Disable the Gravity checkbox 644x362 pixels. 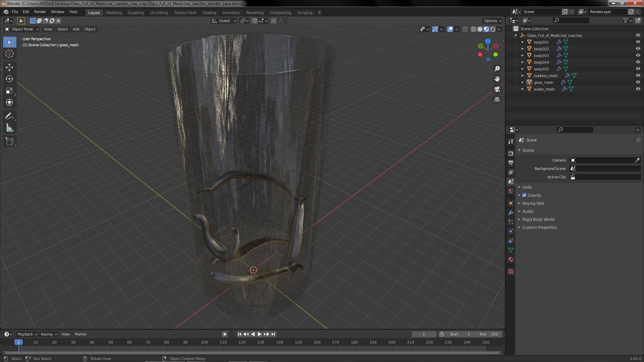[x=524, y=195]
